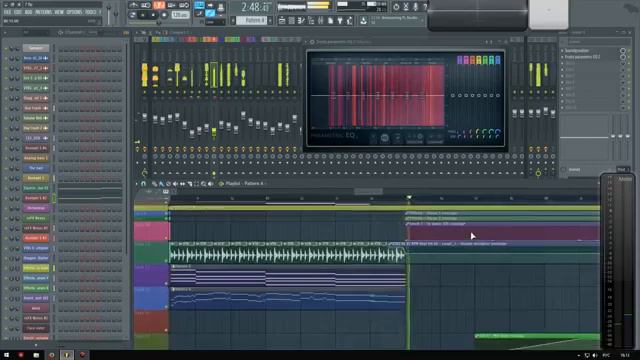The width and height of the screenshot is (640, 360).
Task: Open the OPTIONS menu
Action: click(x=74, y=12)
